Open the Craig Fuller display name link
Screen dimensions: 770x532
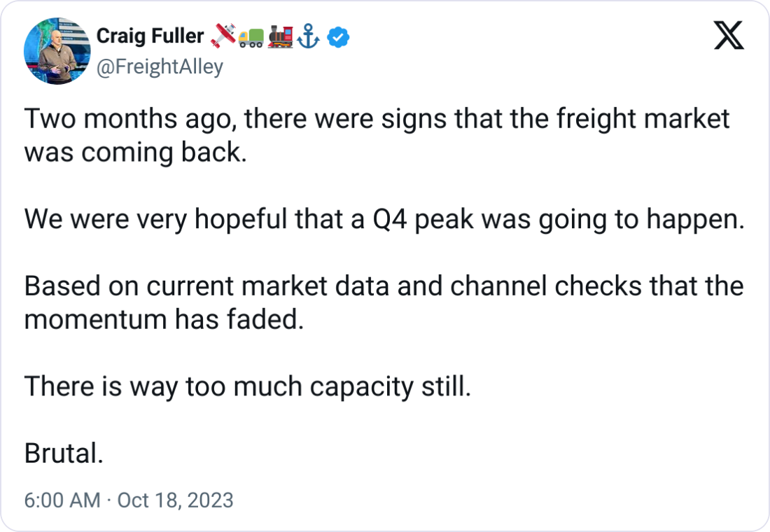click(x=150, y=36)
